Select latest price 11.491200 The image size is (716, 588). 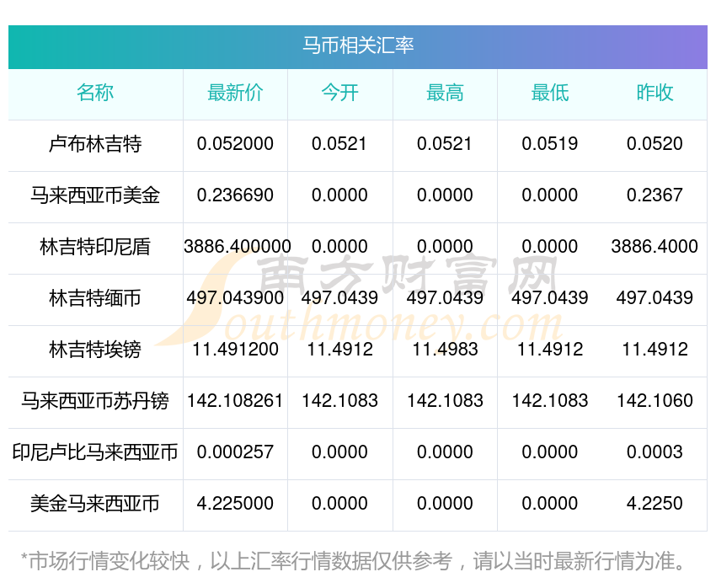(235, 350)
